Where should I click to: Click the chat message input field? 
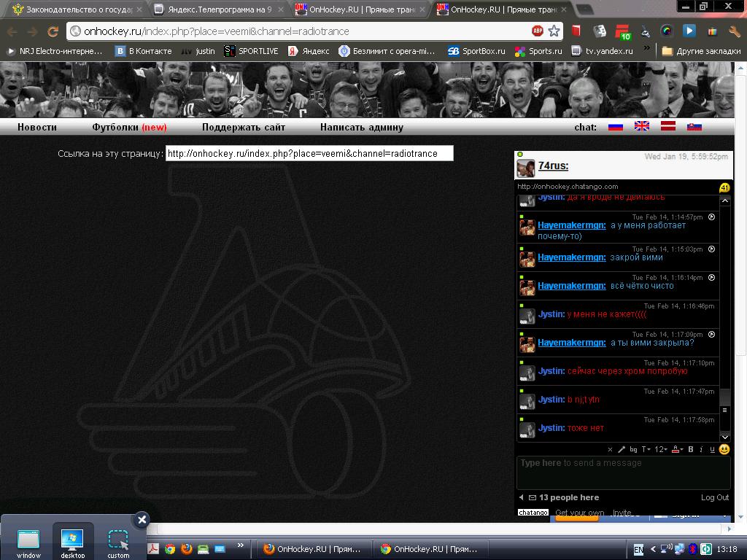pyautogui.click(x=623, y=472)
